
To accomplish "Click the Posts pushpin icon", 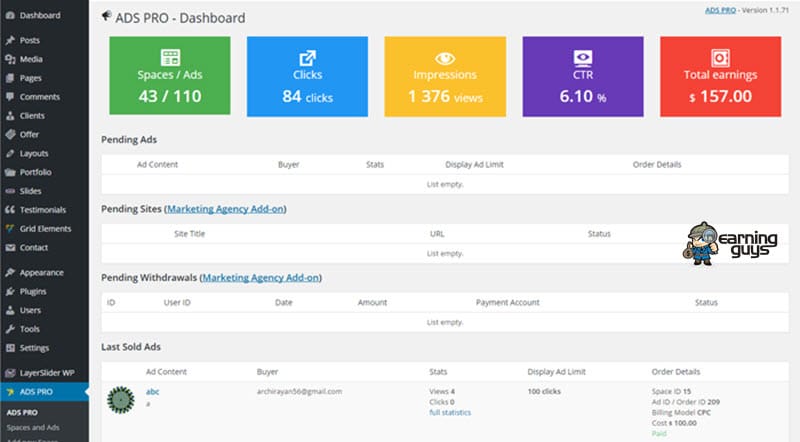I will [10, 40].
